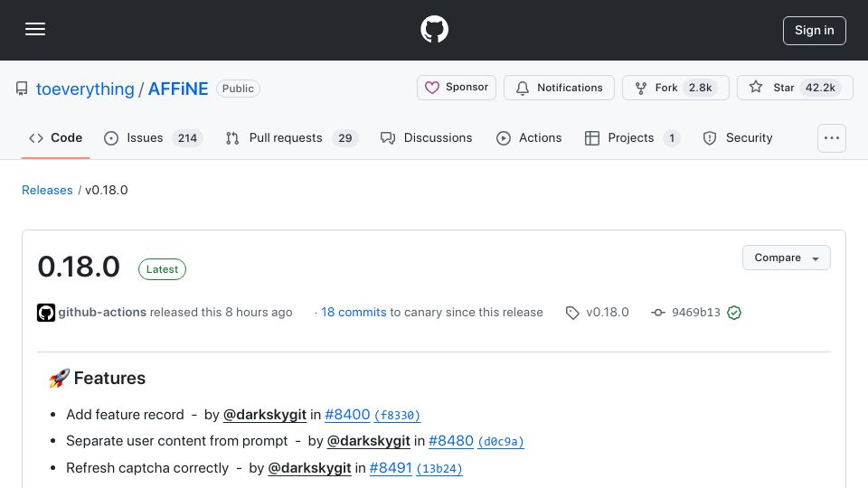Open pull request #8400
The height and width of the screenshot is (488, 868).
pyautogui.click(x=347, y=415)
